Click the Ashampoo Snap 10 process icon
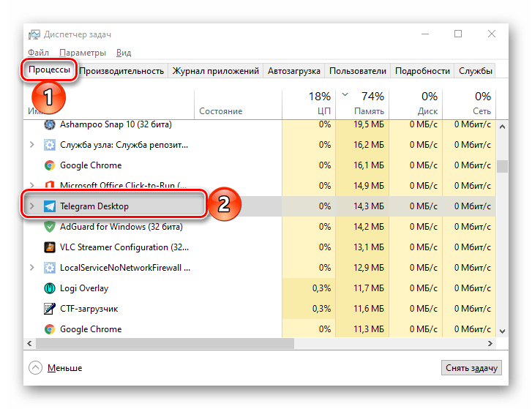 pyautogui.click(x=50, y=125)
